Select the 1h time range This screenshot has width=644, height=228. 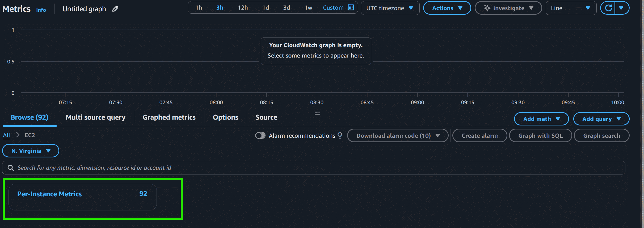pos(199,8)
